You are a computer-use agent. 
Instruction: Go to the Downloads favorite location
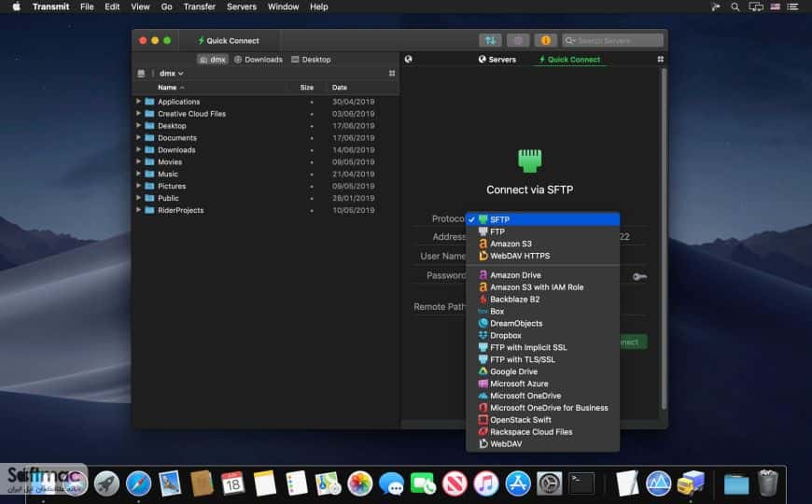tap(259, 60)
